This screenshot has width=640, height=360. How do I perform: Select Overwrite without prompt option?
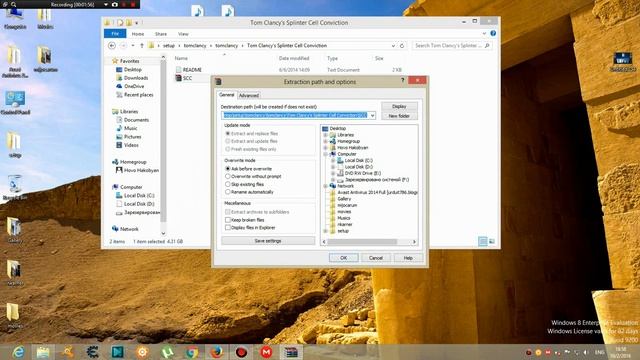pos(228,176)
